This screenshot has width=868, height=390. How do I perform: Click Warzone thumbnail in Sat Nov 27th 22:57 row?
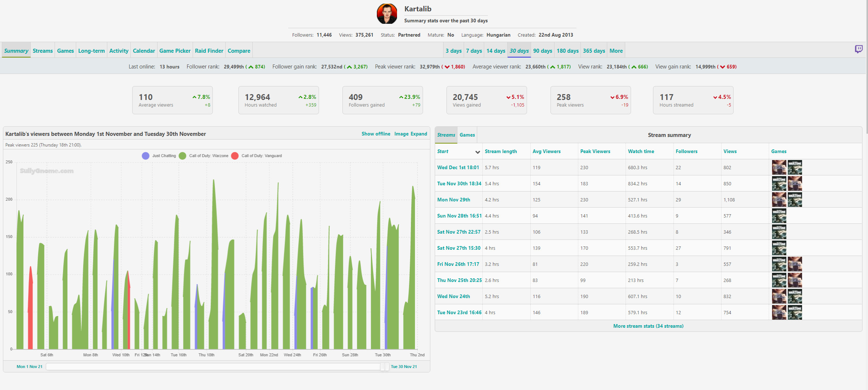pyautogui.click(x=779, y=232)
